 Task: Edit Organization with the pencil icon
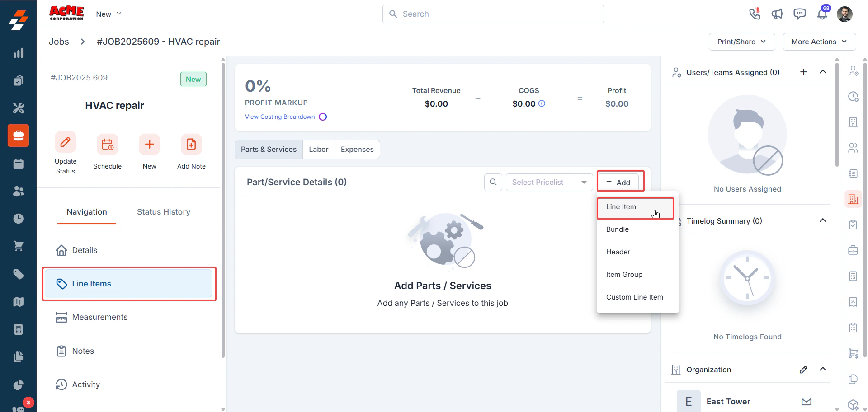[803, 370]
